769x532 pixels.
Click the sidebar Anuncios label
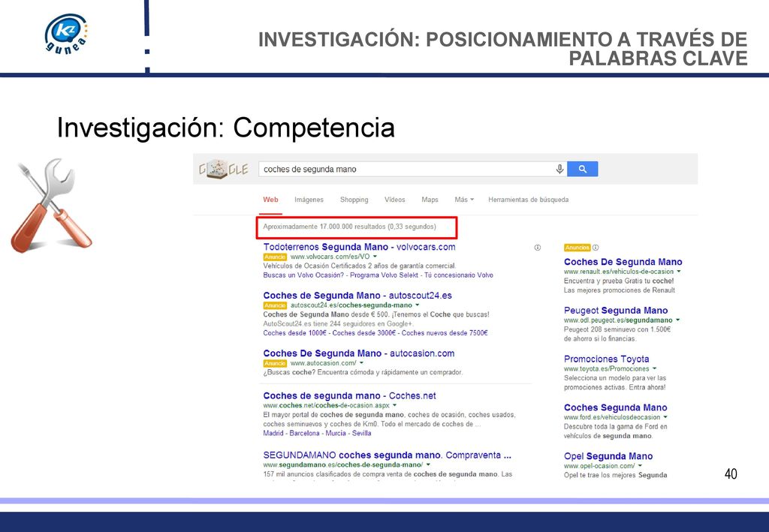click(x=578, y=248)
